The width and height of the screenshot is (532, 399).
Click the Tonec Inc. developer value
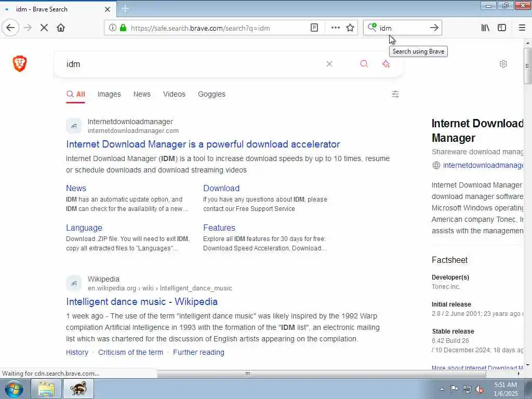pos(446,287)
